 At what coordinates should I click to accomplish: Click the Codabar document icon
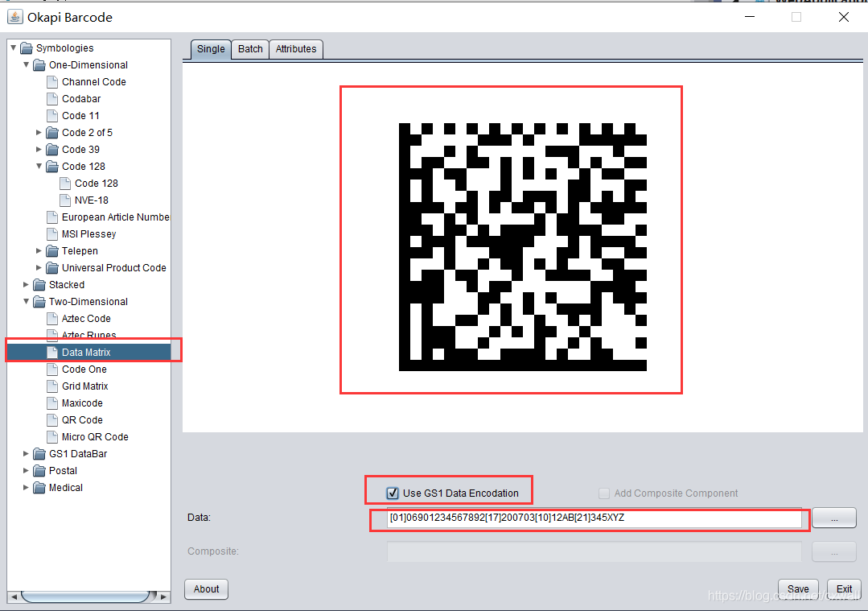(52, 99)
